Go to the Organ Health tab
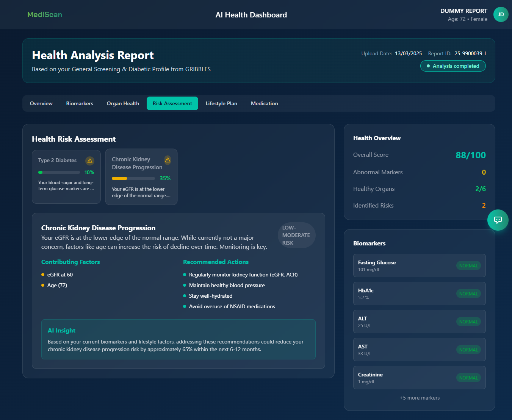 tap(123, 103)
